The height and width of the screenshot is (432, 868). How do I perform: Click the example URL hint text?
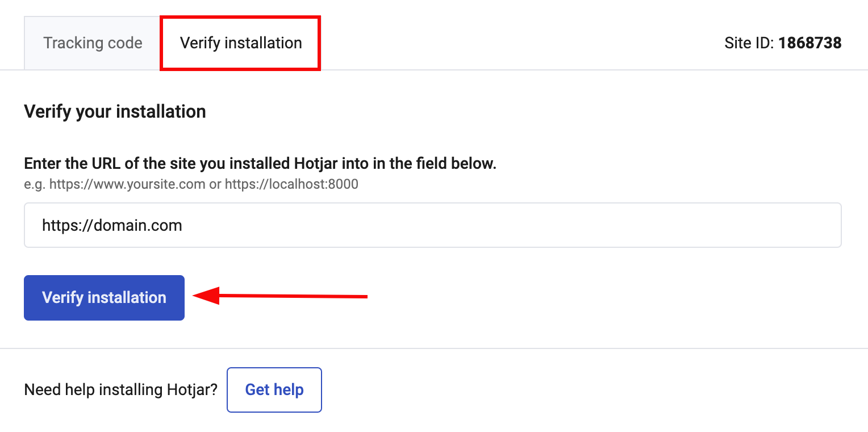pyautogui.click(x=190, y=184)
